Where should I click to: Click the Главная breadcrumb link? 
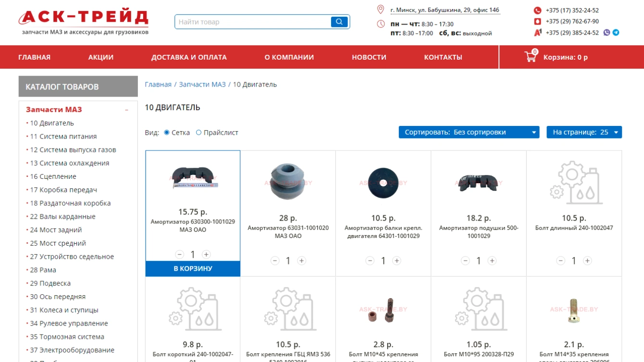158,85
